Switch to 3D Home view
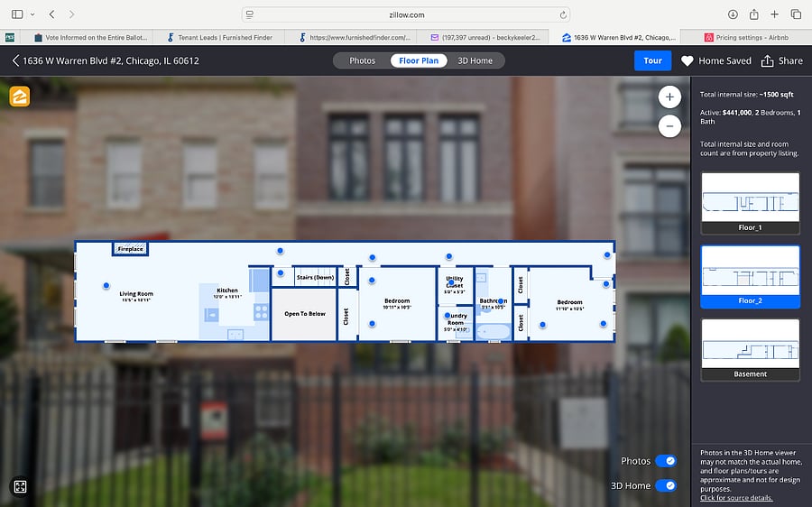The height and width of the screenshot is (507, 812). pyautogui.click(x=475, y=60)
